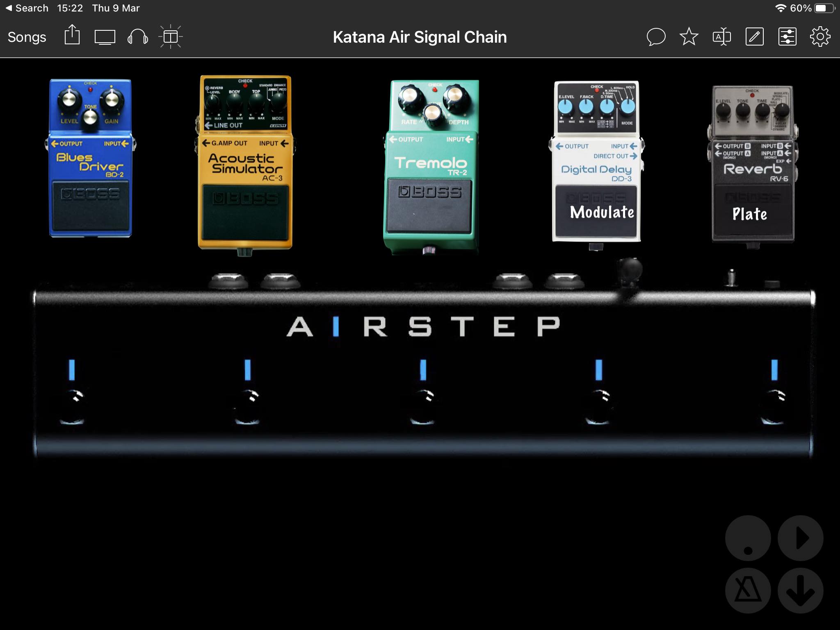The width and height of the screenshot is (840, 630).
Task: Mark song as favorite with star
Action: (x=689, y=37)
